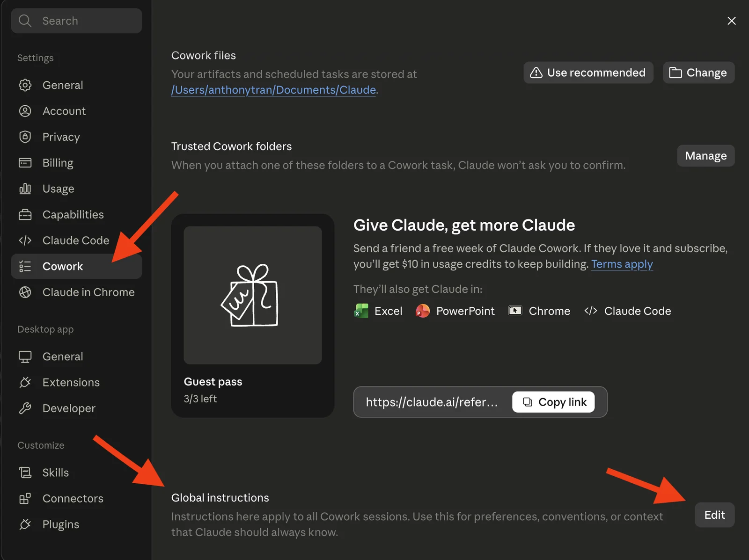Click the 'Global instructions' heading

(x=220, y=498)
